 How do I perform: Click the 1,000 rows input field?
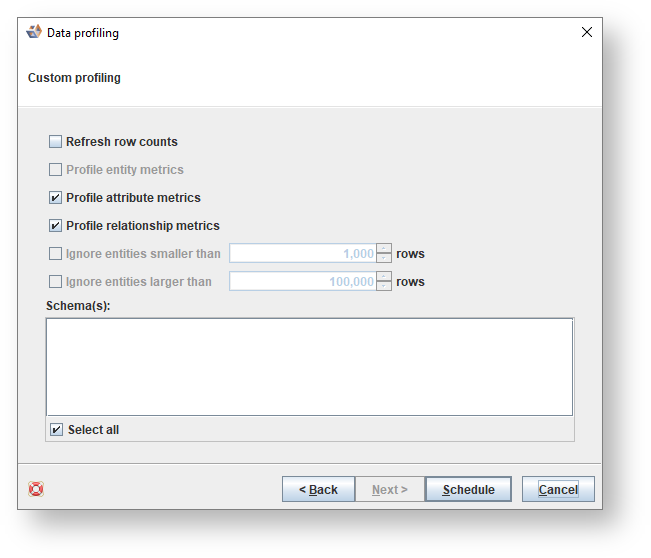pos(302,254)
